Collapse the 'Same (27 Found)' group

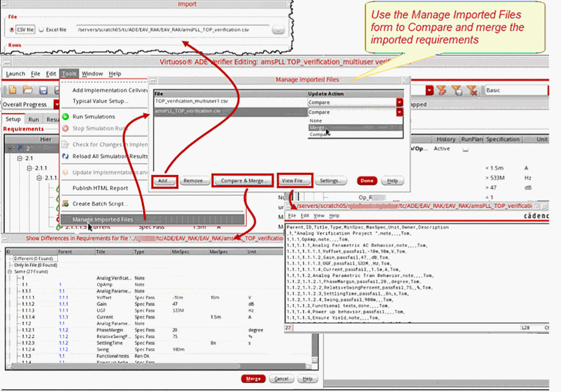[10, 272]
